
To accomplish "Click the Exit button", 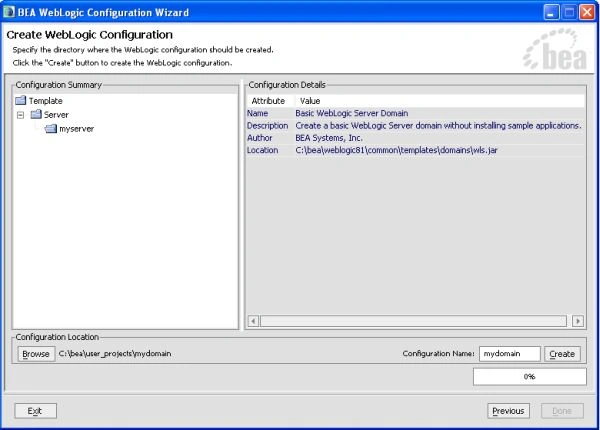I will pos(35,411).
